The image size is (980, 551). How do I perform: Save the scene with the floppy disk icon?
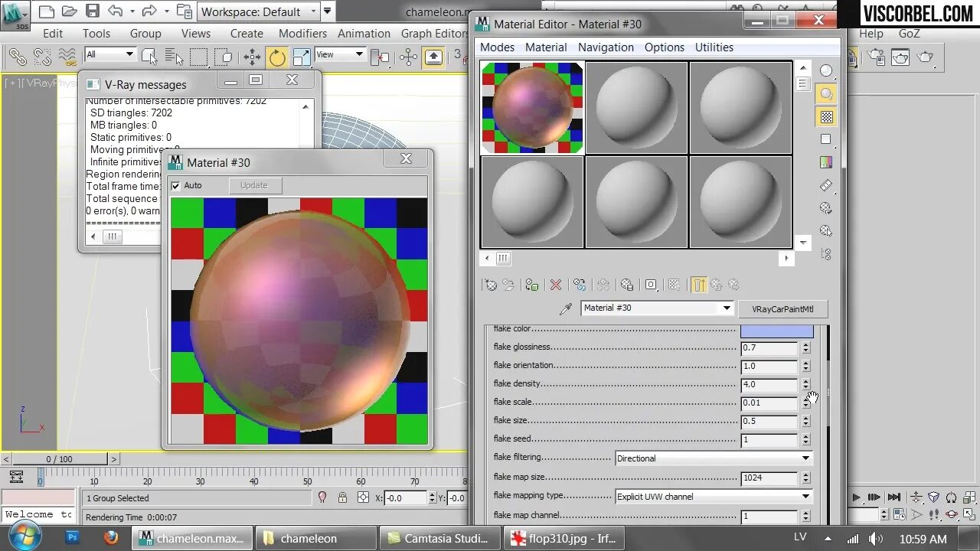(x=92, y=11)
